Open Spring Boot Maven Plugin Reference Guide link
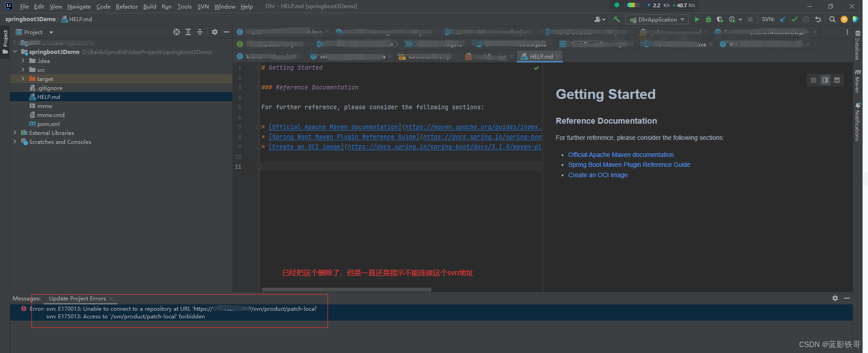Image resolution: width=868 pixels, height=353 pixels. click(629, 165)
